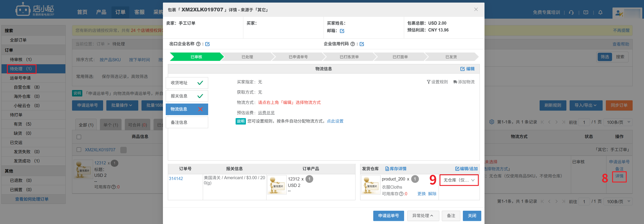
Task: Click the email edit pencil icon
Action: tap(342, 31)
